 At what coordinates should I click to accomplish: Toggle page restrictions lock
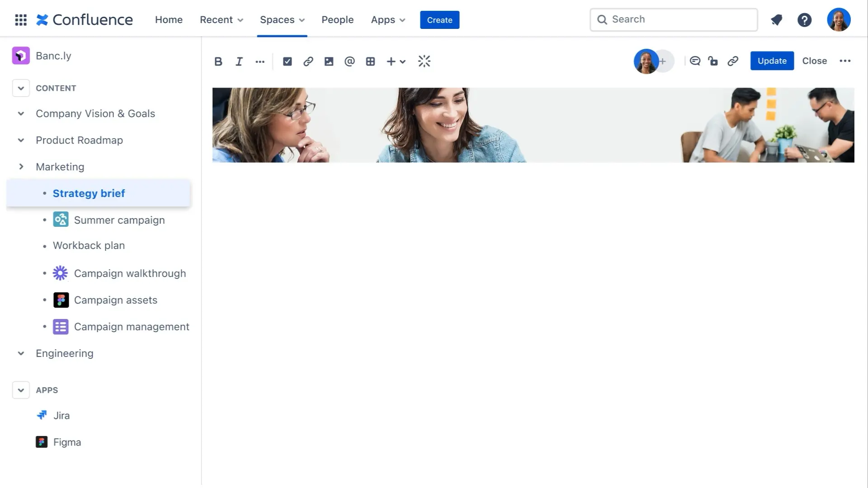[713, 61]
